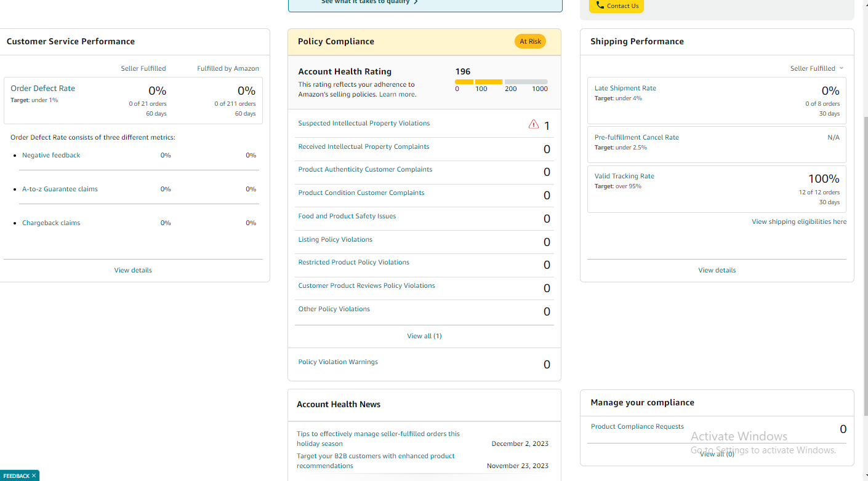This screenshot has width=868, height=481.
Task: Click the Policy Compliance card heading
Action: click(336, 41)
